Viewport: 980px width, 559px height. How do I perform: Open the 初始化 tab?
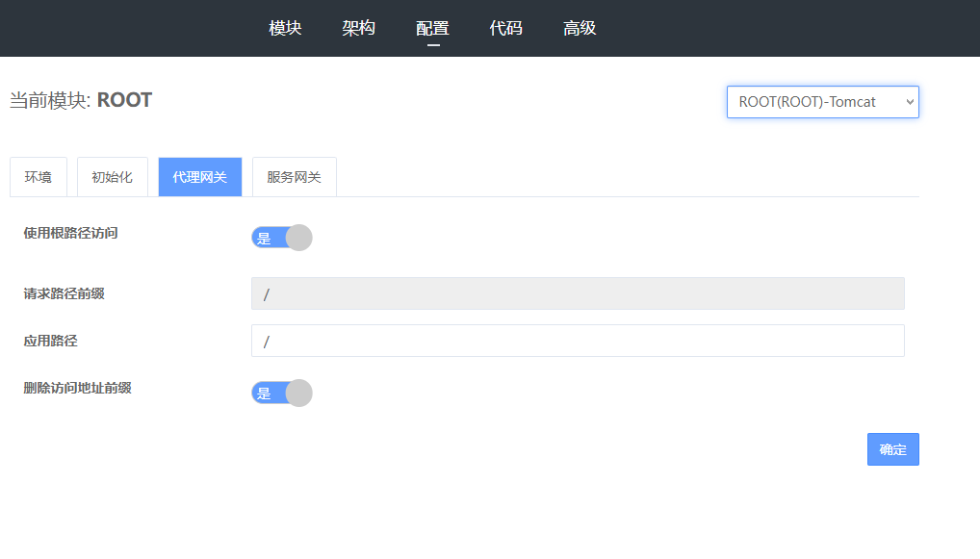[112, 177]
